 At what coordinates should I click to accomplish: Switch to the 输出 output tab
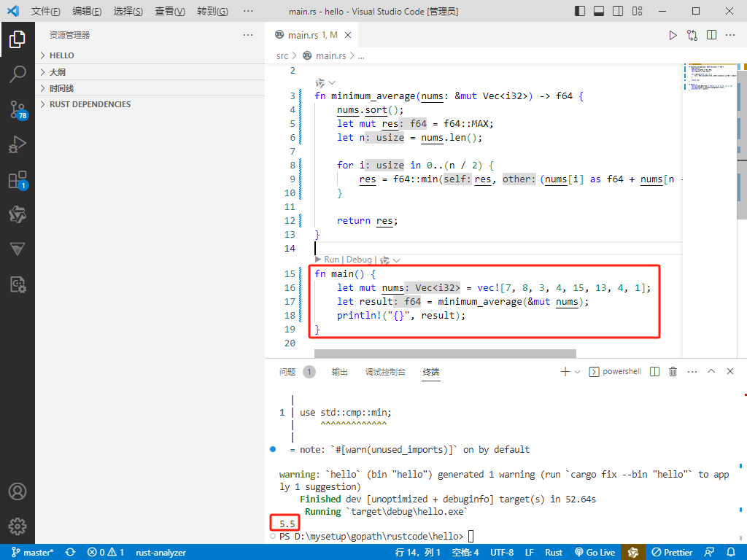click(x=340, y=372)
